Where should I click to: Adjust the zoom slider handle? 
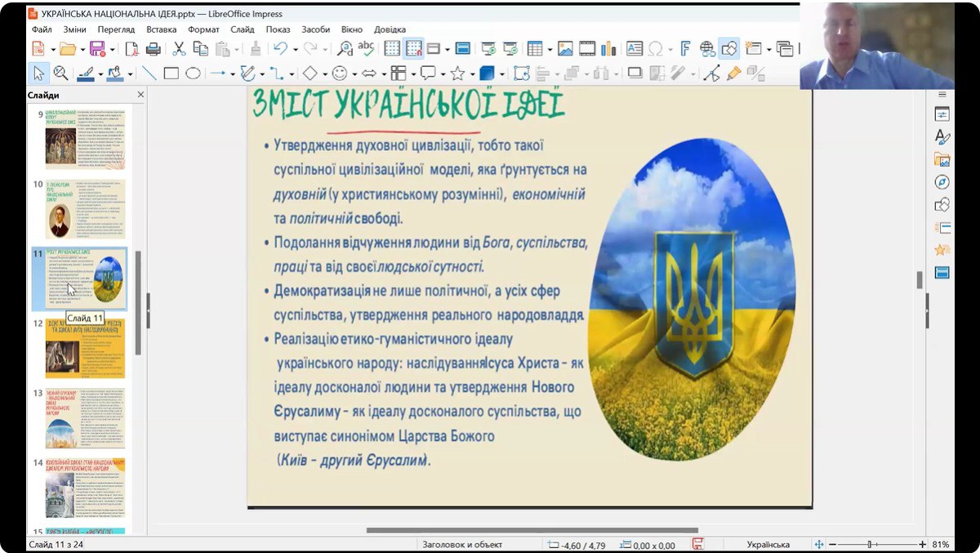coord(871,544)
